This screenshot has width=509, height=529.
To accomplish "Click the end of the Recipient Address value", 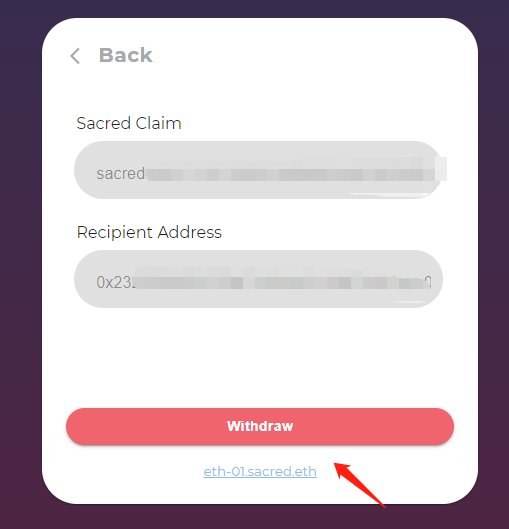I will [428, 281].
